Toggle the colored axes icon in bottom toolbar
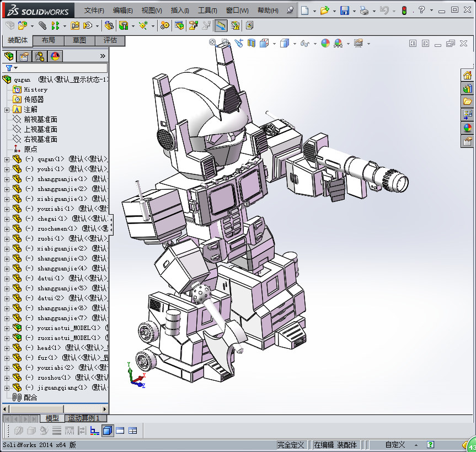This screenshot has width=476, height=452. pyautogui.click(x=95, y=430)
